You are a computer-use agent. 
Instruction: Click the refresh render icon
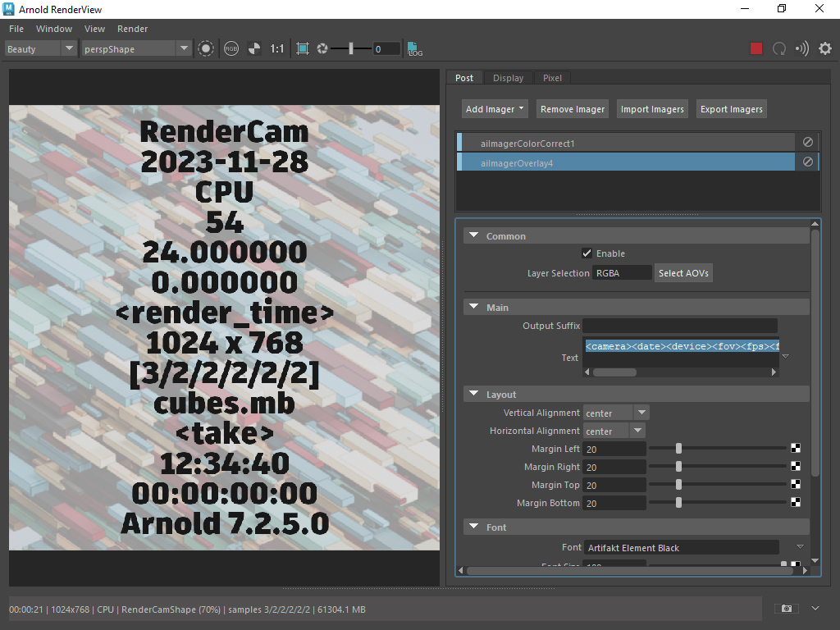[779, 49]
